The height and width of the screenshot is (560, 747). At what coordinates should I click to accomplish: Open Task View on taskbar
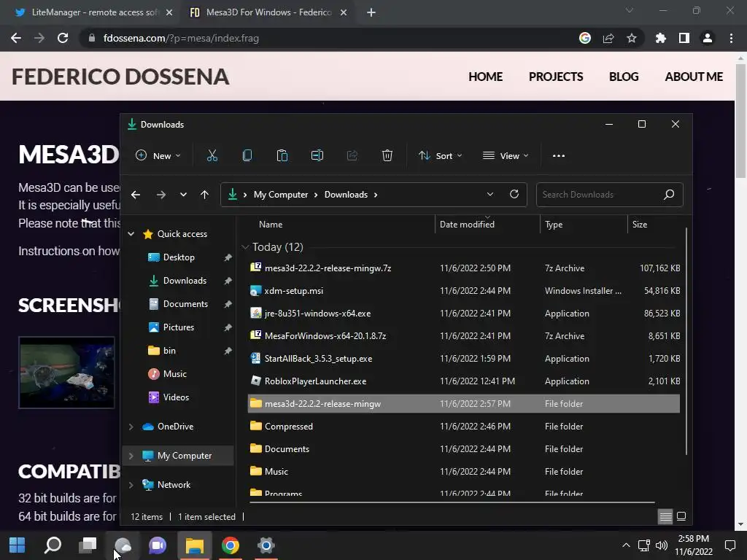click(88, 545)
